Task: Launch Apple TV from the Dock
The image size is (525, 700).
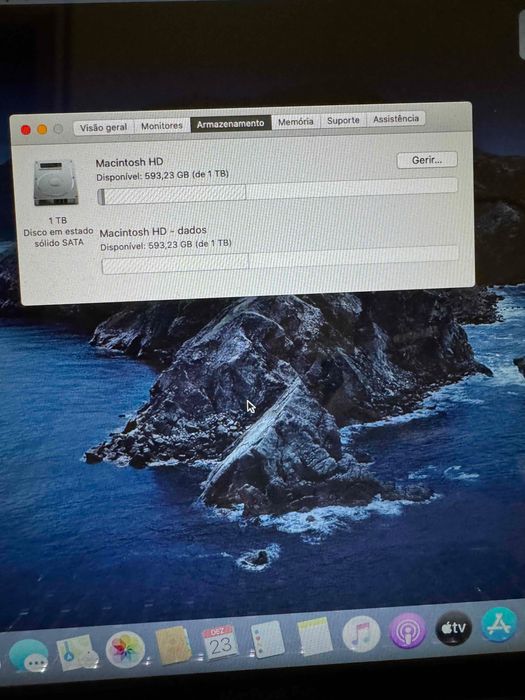Action: 453,628
